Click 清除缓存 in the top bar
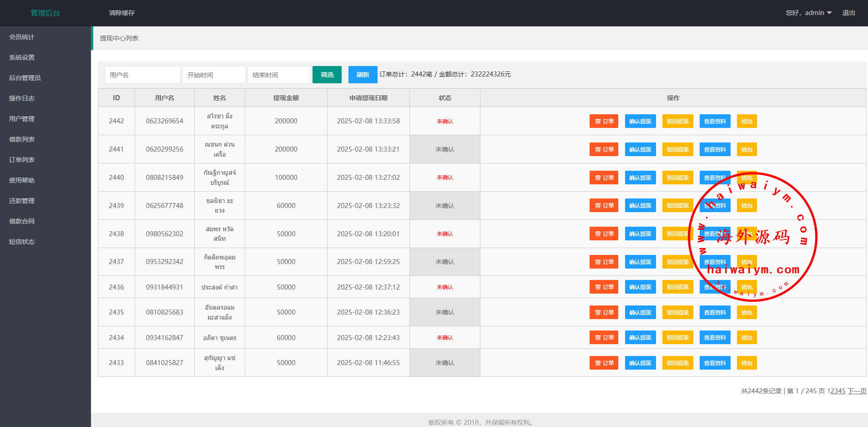Viewport: 868px width, 427px height. [121, 13]
